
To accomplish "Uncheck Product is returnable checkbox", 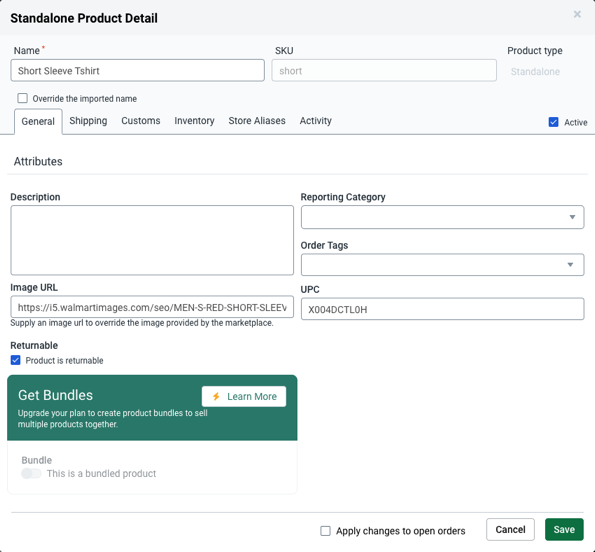I will click(x=16, y=360).
